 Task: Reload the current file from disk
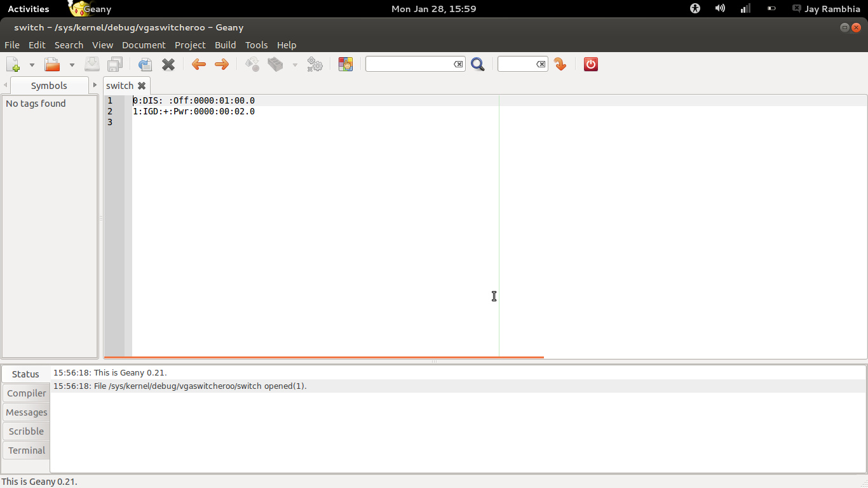point(145,64)
